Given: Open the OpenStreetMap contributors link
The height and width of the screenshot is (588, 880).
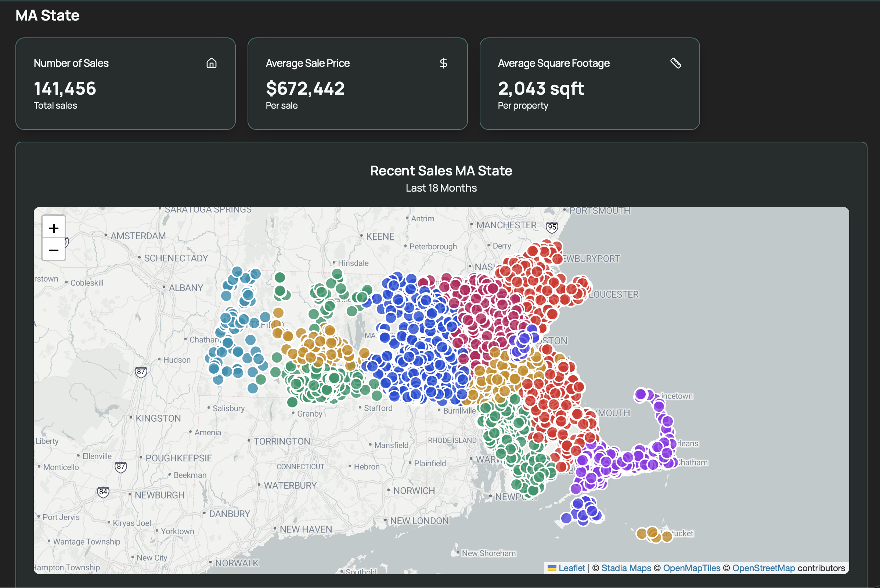Looking at the screenshot, I should point(763,568).
